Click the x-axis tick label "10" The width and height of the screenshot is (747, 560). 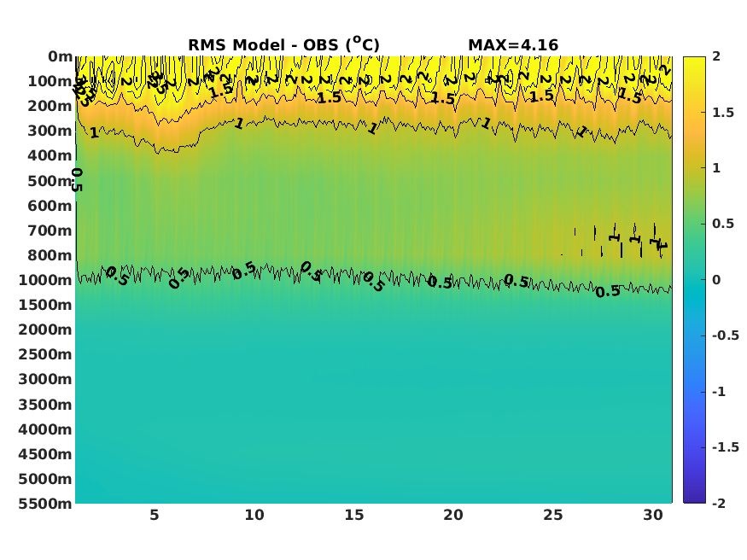[x=254, y=515]
